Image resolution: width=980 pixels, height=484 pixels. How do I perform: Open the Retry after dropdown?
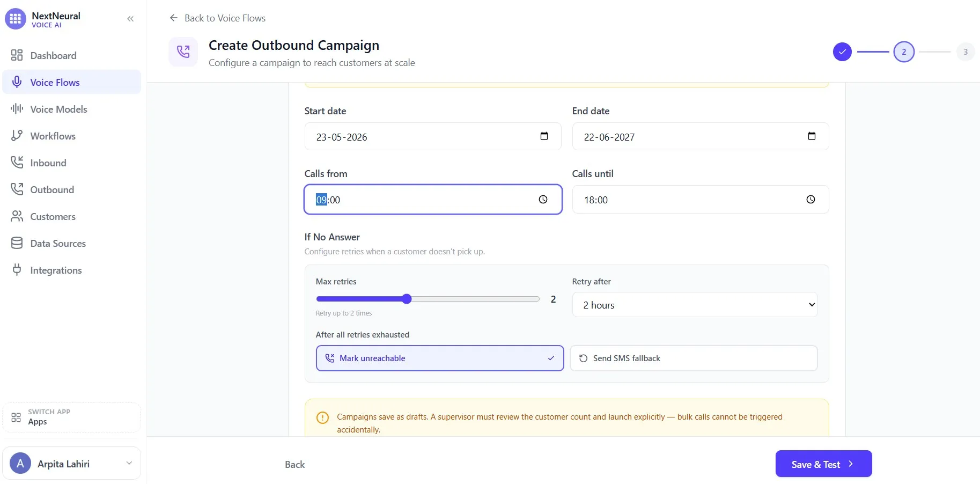(695, 305)
